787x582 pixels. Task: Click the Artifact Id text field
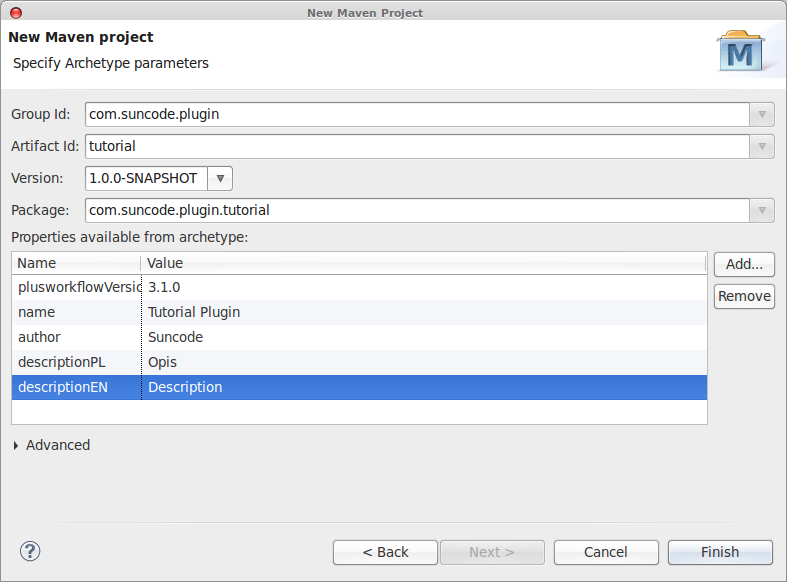[x=418, y=147]
